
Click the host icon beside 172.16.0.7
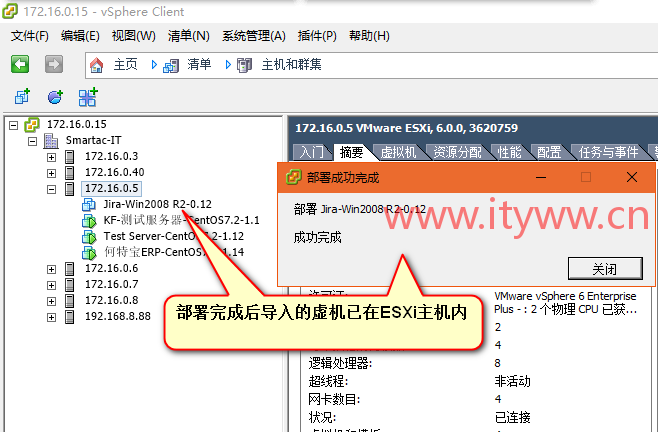(x=70, y=285)
